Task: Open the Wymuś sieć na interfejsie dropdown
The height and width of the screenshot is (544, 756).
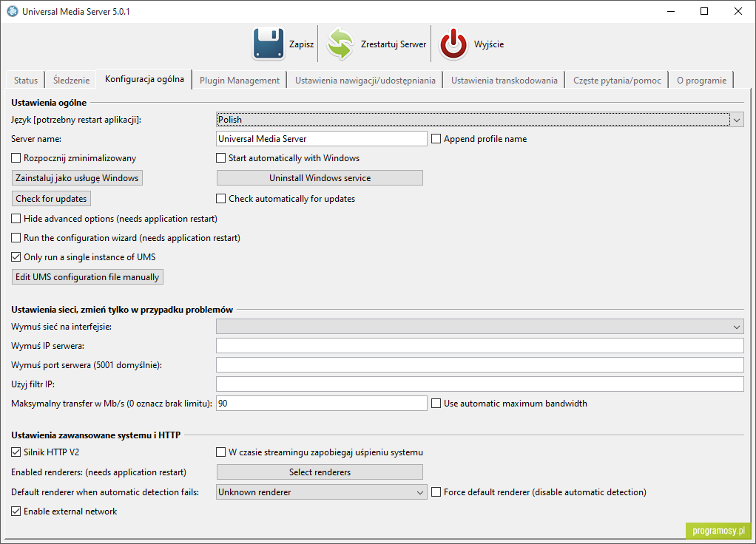Action: pos(480,327)
